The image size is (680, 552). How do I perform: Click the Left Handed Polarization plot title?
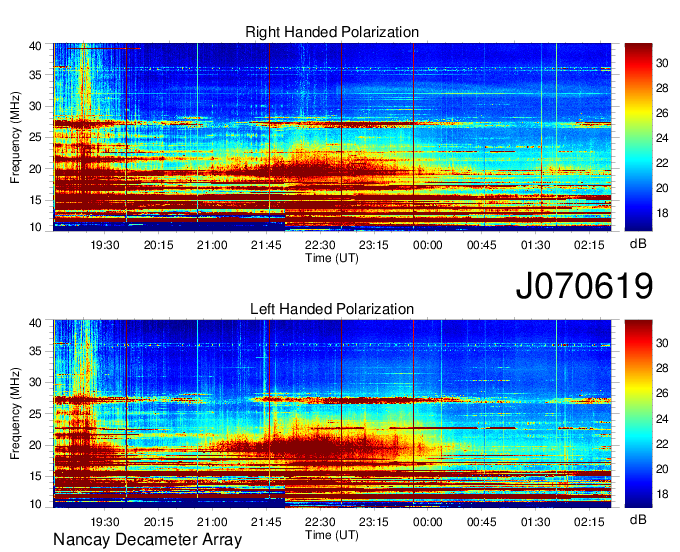(332, 309)
